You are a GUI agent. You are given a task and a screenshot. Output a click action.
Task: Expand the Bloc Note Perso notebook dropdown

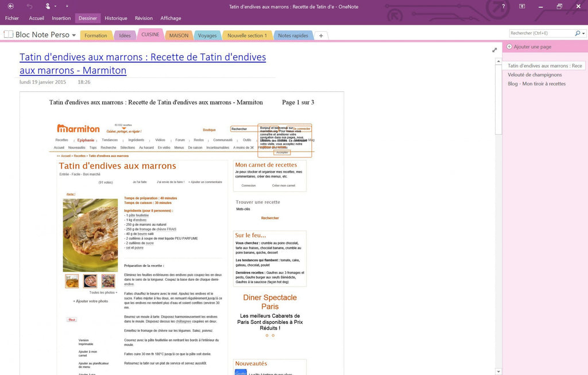74,35
